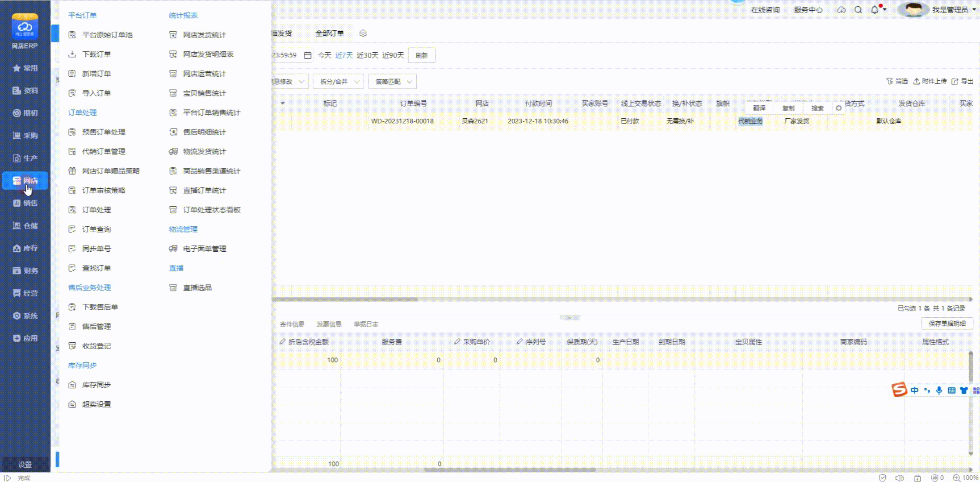Image resolution: width=980 pixels, height=482 pixels.
Task: Open the calendar date picker icon
Action: pyautogui.click(x=307, y=55)
